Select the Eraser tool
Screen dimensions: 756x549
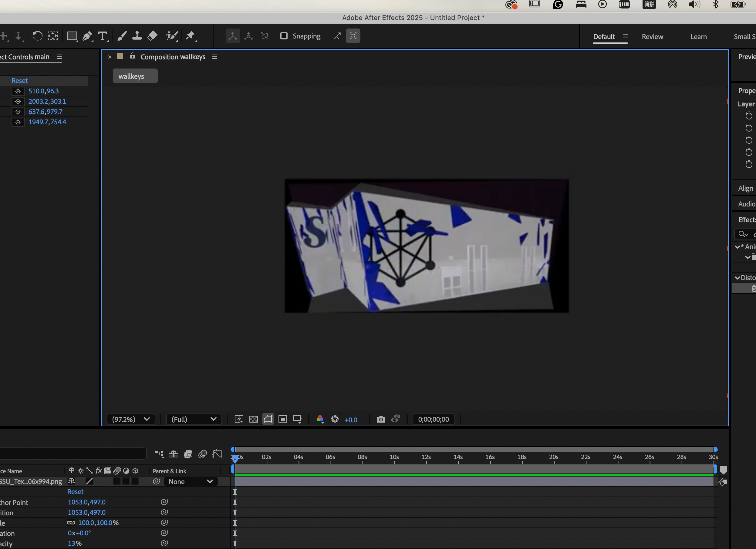click(x=152, y=36)
